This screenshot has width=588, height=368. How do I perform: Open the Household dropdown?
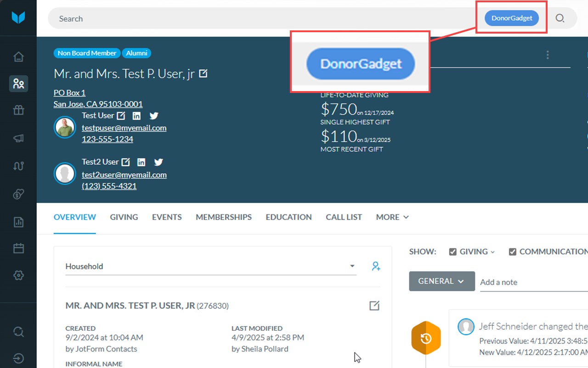point(211,266)
